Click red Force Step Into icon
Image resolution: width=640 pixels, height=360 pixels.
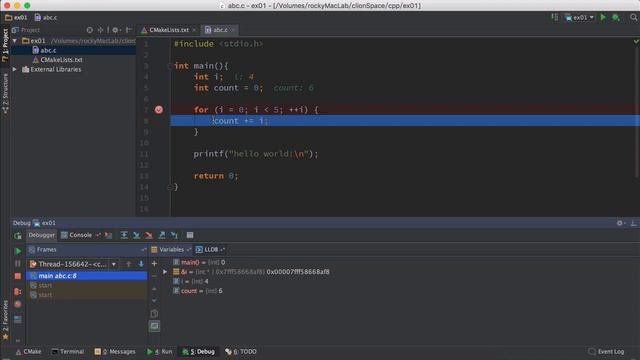point(149,235)
